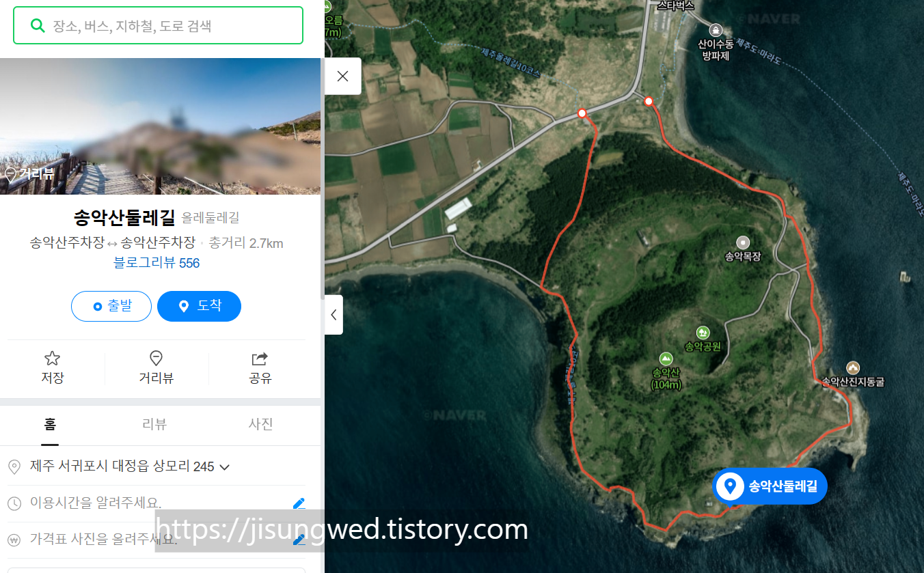Open the street view thumbnail photo
Image resolution: width=924 pixels, height=573 pixels.
click(x=160, y=126)
